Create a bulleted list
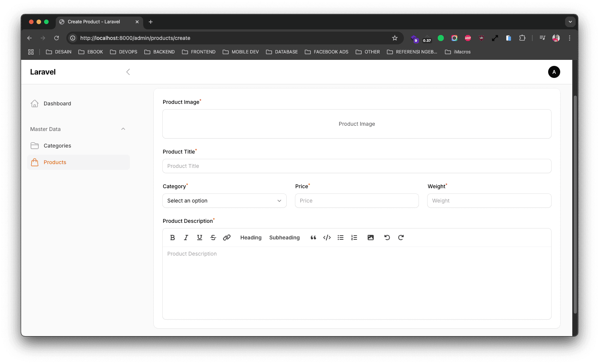The image size is (599, 364). [341, 238]
